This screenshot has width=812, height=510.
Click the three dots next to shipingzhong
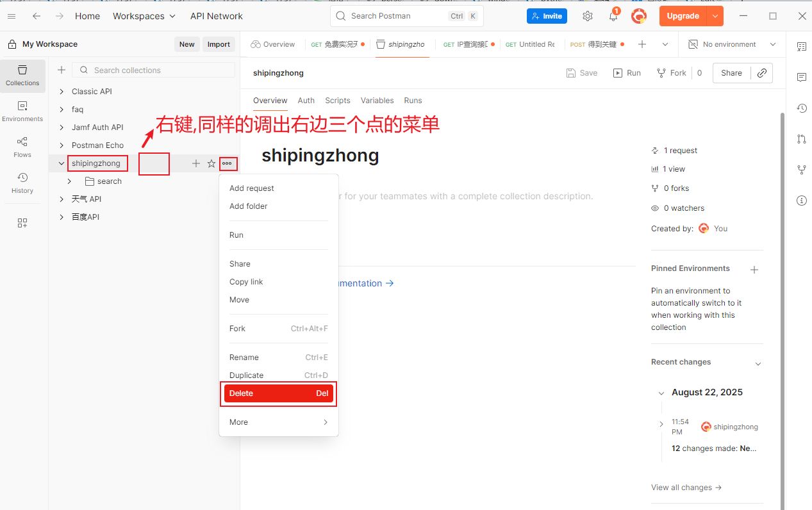click(227, 163)
